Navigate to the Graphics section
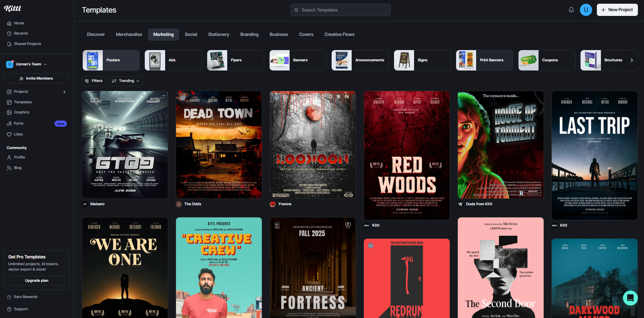The image size is (644, 318). point(22,112)
